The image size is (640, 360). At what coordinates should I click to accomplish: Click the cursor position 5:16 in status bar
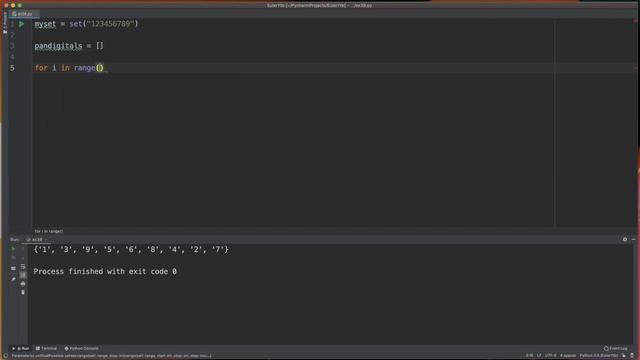(529, 356)
